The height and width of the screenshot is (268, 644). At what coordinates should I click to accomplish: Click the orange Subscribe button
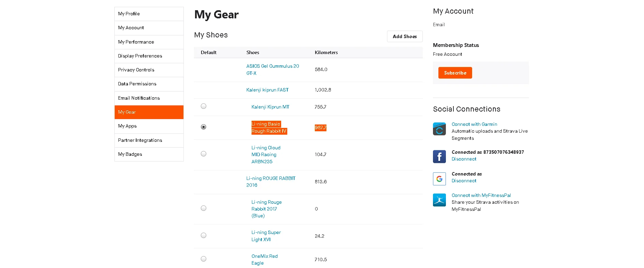455,73
